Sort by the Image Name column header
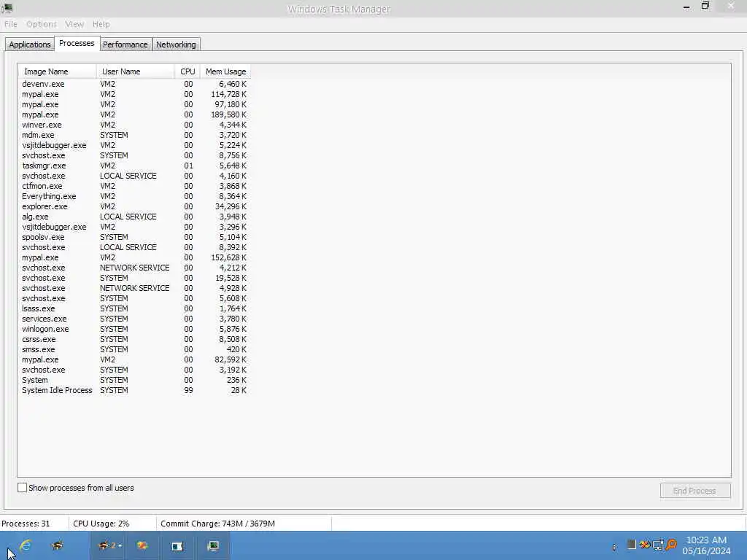747x560 pixels. coord(57,71)
